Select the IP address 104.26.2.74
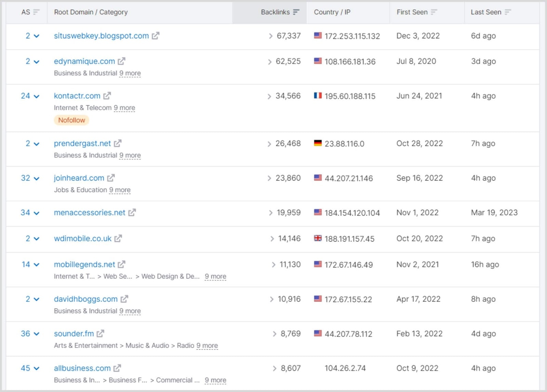Viewport: 547px width, 392px height. coord(345,368)
